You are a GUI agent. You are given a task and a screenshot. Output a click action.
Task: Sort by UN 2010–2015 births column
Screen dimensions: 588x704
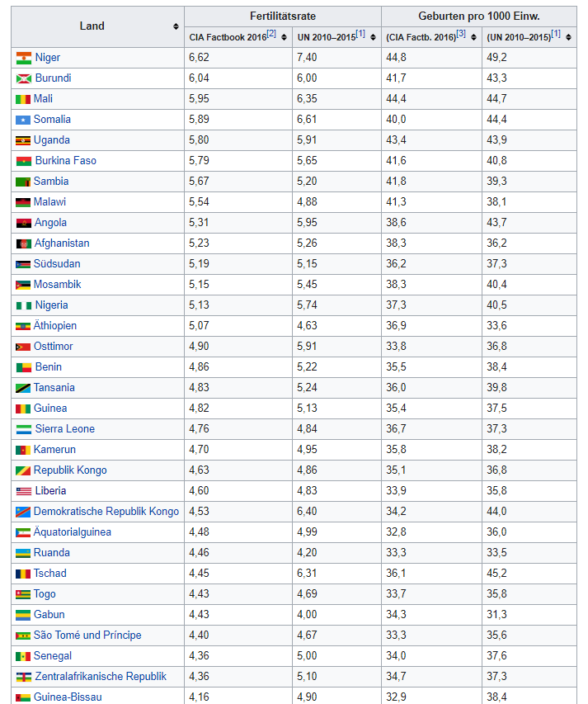point(569,37)
